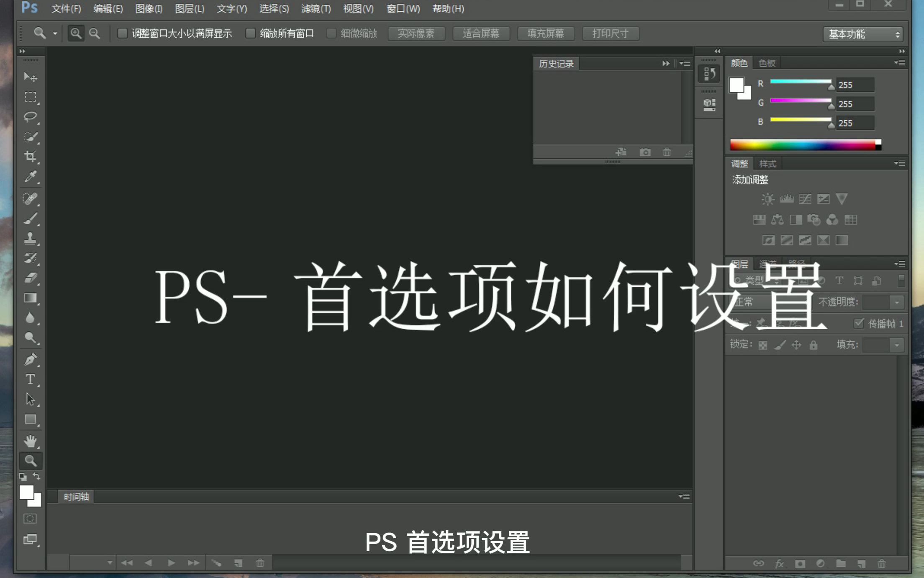Enable resize window to fit checkbox
This screenshot has height=578, width=924.
(x=122, y=33)
